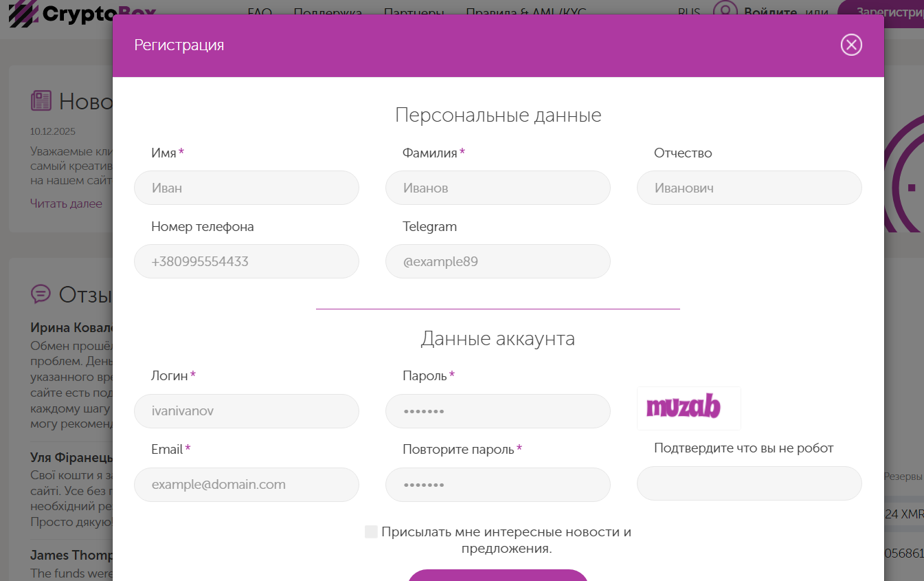The height and width of the screenshot is (581, 924).
Task: Click the 'muzab' captcha image
Action: [x=688, y=408]
